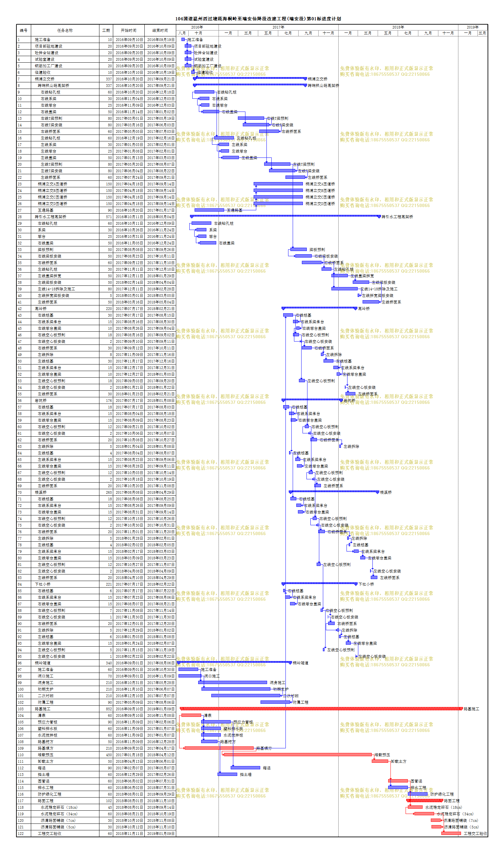The height and width of the screenshot is (853, 504).
Task: Click the 洞身施工 Gantt bar
Action: tap(233, 682)
